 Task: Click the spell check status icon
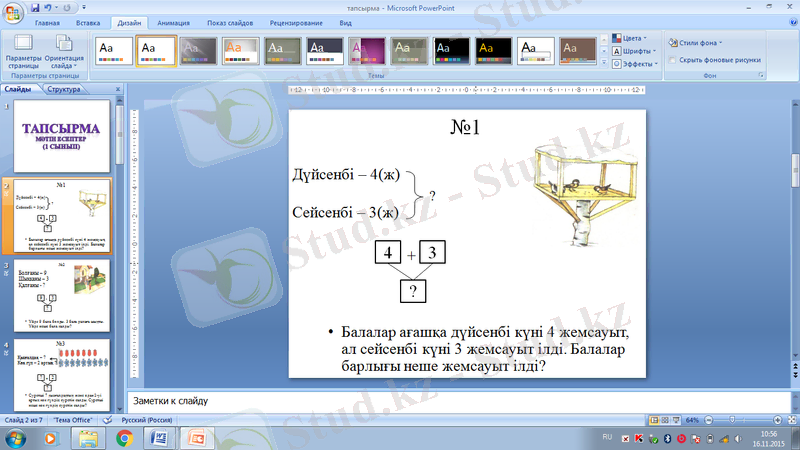[x=107, y=420]
